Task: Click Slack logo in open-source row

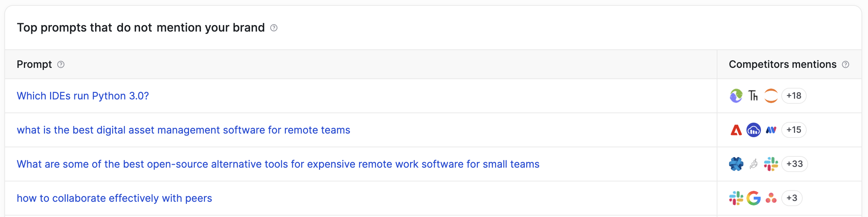Action: tap(771, 164)
